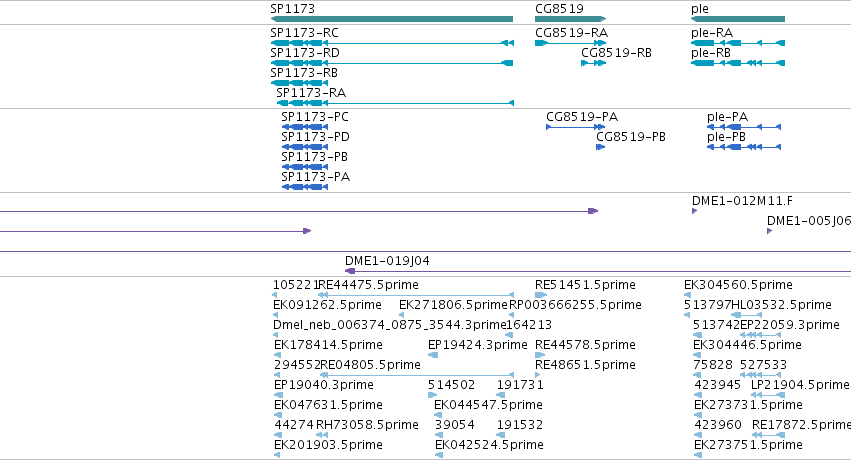Select the ple-PA protein glyph
Screen dimensions: 851x460
744,127
